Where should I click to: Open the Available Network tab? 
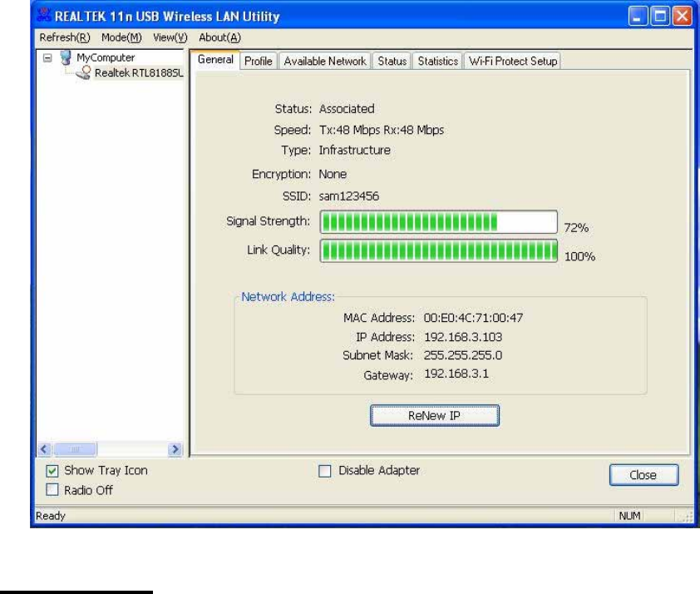point(325,62)
